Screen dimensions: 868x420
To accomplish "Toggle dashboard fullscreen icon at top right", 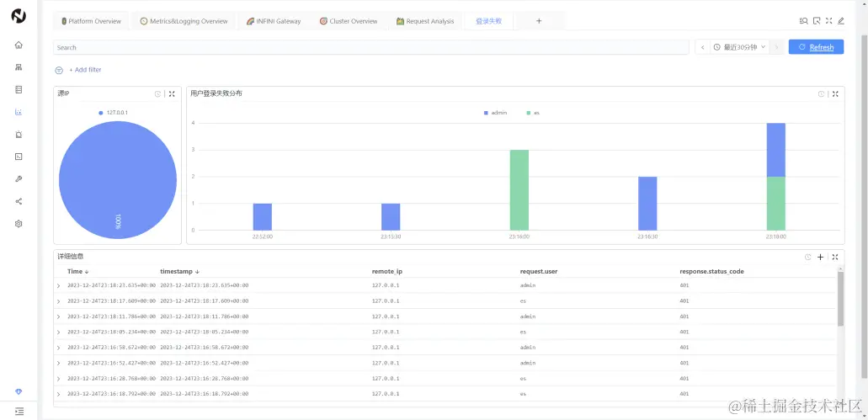I will [828, 21].
